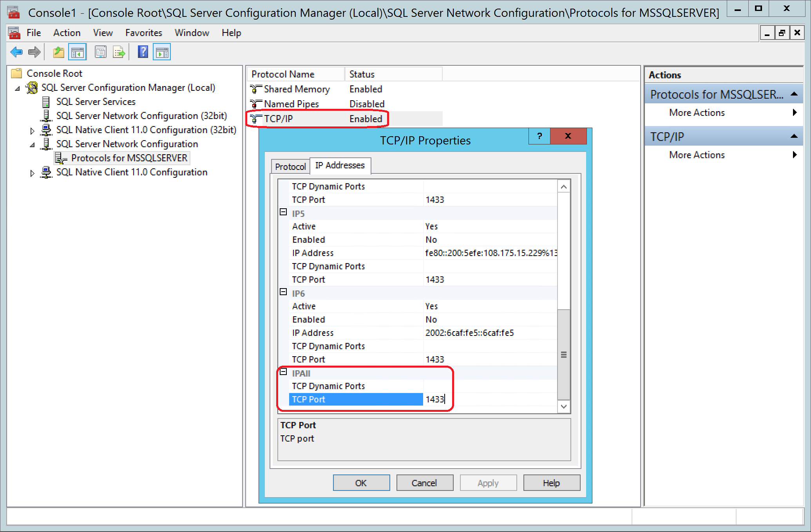This screenshot has width=811, height=532.
Task: Click the Cancel button
Action: (425, 482)
